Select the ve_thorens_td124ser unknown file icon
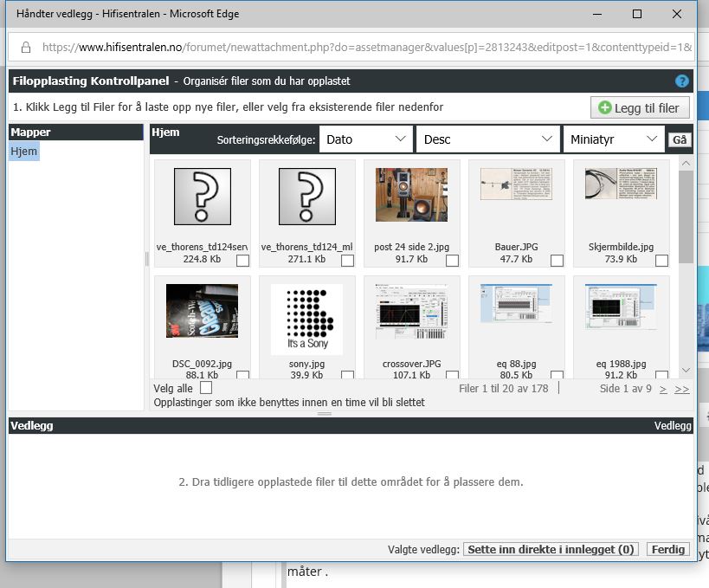Image resolution: width=709 pixels, height=588 pixels. (x=203, y=197)
